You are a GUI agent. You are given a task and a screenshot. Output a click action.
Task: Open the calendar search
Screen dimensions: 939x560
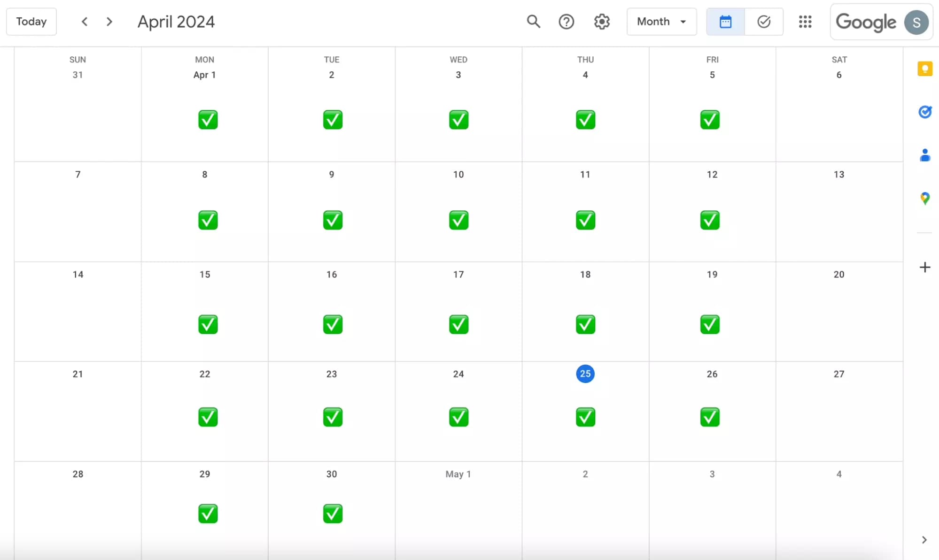click(x=533, y=22)
